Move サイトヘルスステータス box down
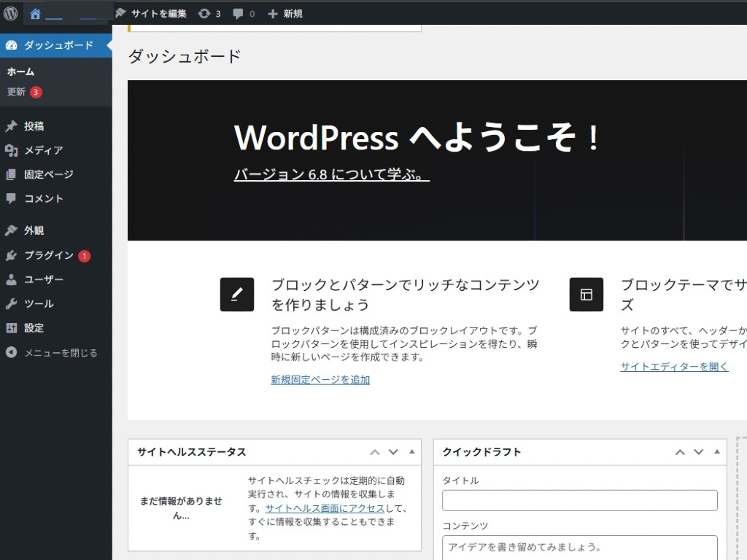This screenshot has height=560, width=747. [393, 452]
